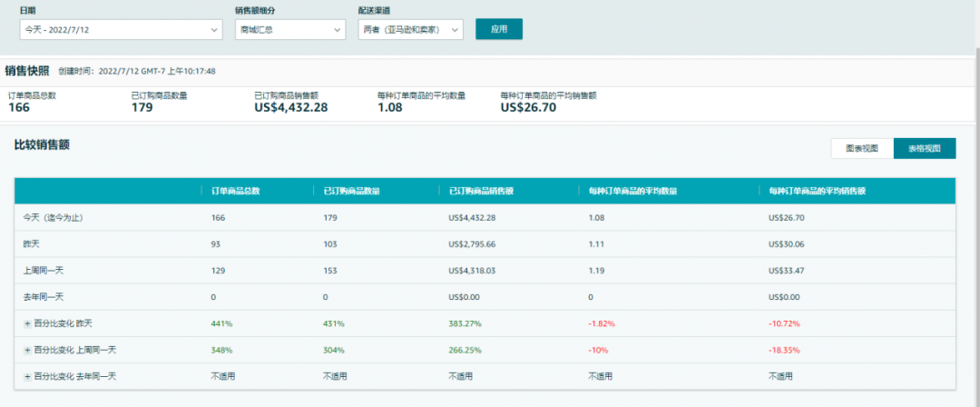This screenshot has width=980, height=407.
Task: Expand the 百分比变化 上周同一天 row plus icon
Action: click(27, 350)
